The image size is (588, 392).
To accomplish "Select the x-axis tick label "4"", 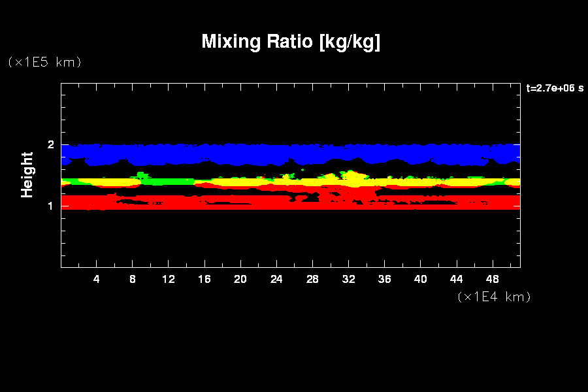I will click(x=97, y=279).
